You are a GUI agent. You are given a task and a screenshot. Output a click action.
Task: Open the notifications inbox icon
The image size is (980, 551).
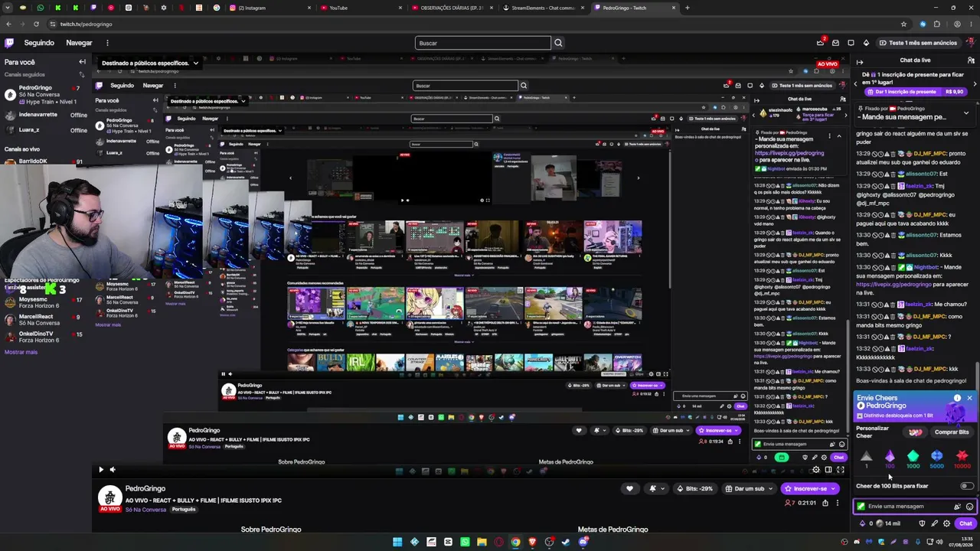coord(835,43)
